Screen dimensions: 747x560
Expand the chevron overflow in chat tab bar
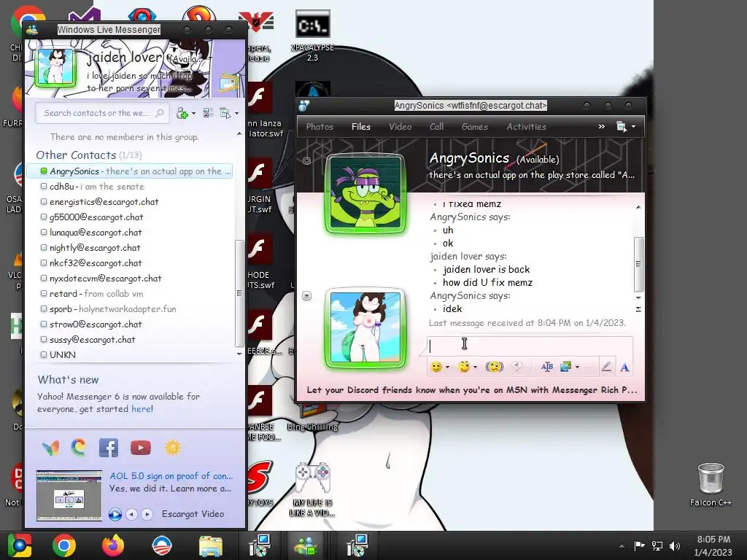(x=602, y=127)
